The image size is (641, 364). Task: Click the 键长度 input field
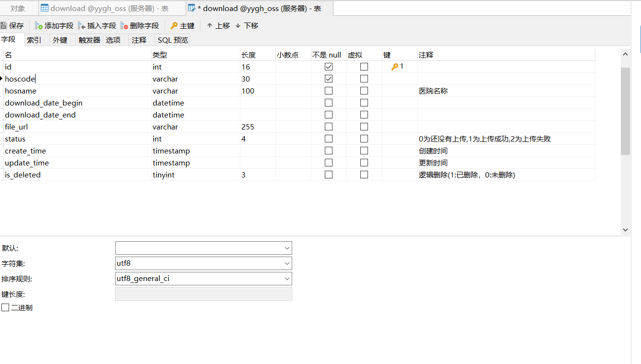coord(203,294)
